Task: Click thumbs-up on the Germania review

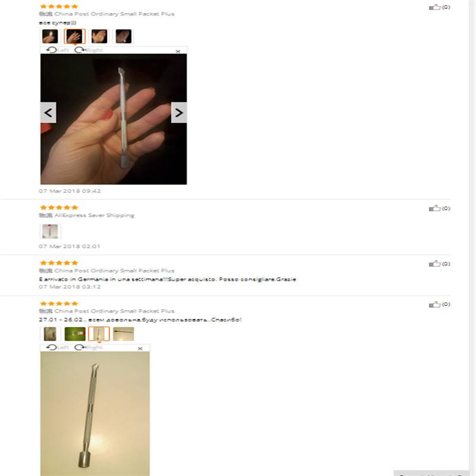Action: coord(434,264)
